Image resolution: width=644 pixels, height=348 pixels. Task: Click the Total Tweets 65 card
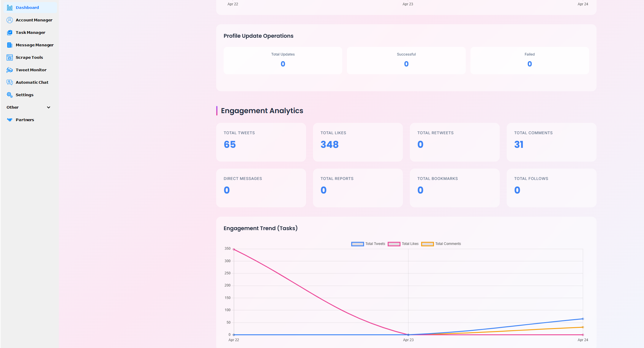tap(261, 142)
